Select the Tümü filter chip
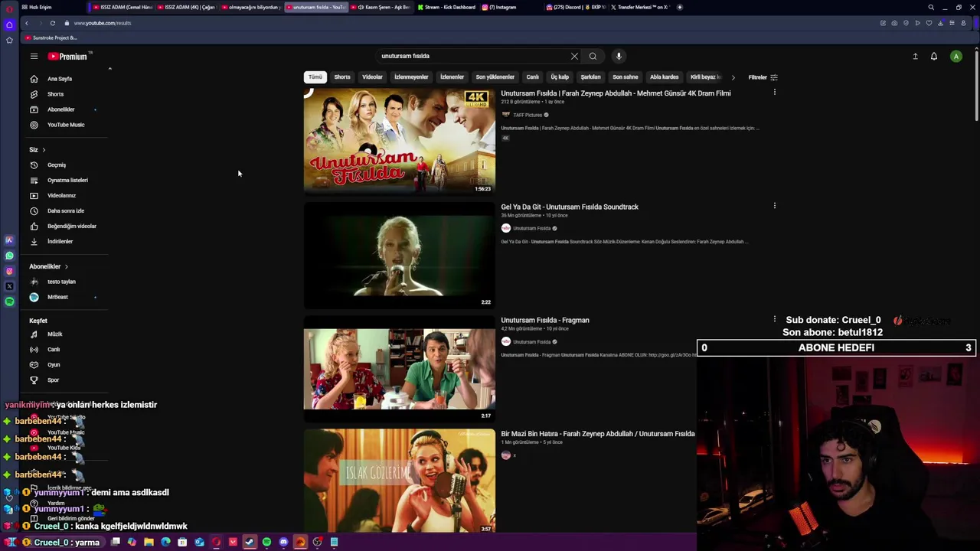Viewport: 980px width, 551px height. (315, 77)
